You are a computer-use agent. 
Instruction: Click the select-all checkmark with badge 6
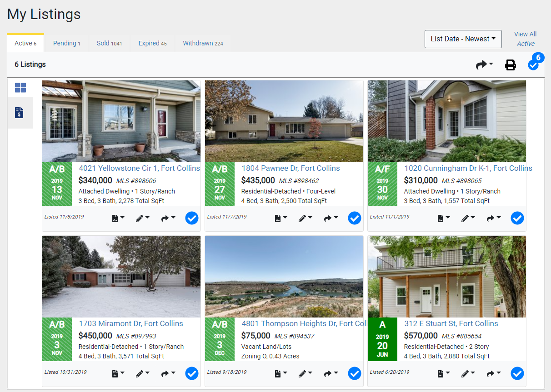pyautogui.click(x=533, y=65)
